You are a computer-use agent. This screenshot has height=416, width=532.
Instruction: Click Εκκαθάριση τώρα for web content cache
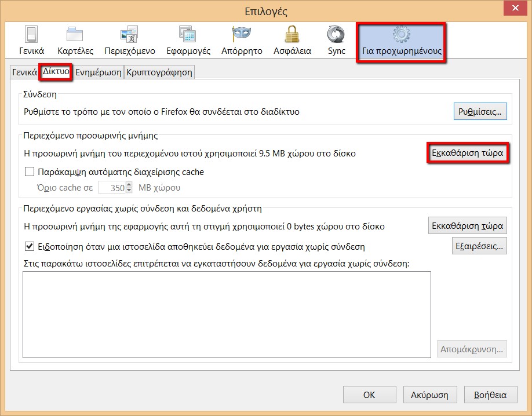[x=468, y=153]
